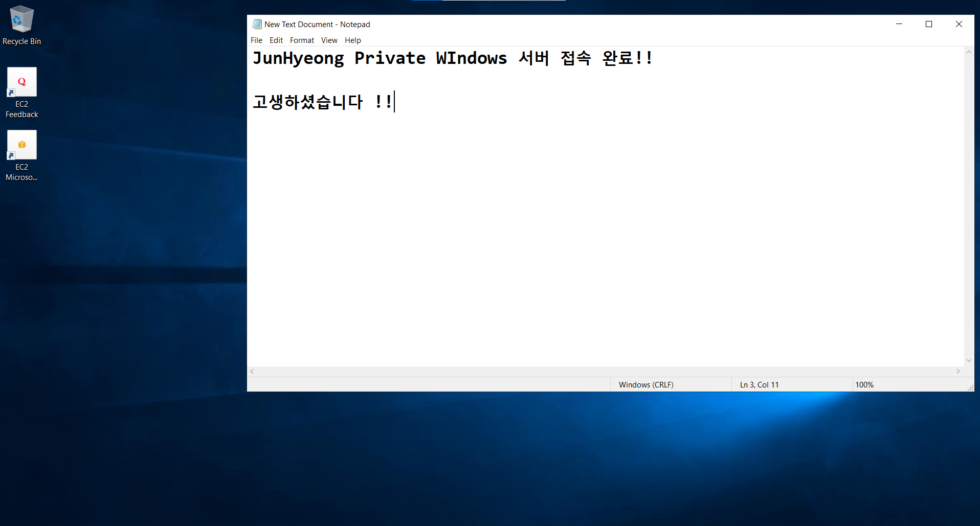Click the Notepad icon in title bar
This screenshot has width=980, height=526.
click(257, 24)
